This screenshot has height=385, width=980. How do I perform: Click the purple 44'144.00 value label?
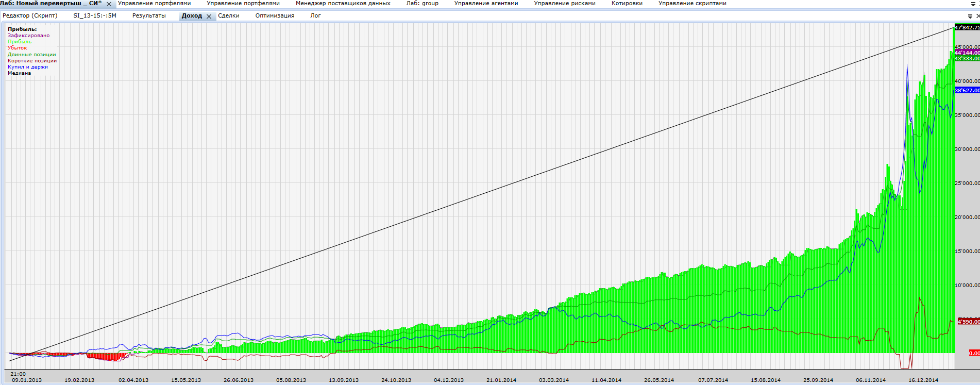(x=967, y=53)
